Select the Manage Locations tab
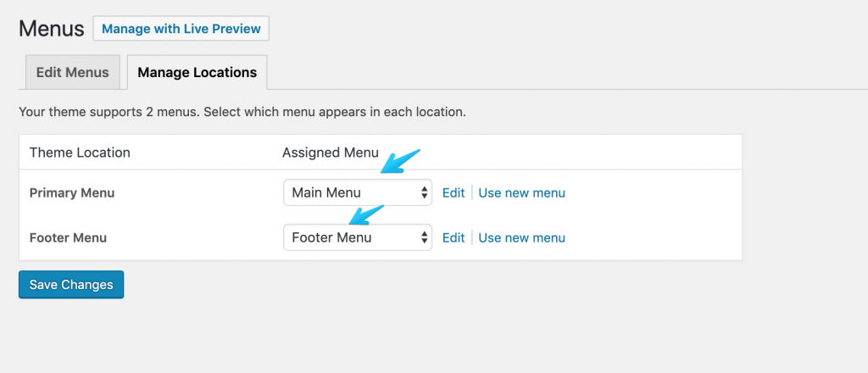 [197, 73]
